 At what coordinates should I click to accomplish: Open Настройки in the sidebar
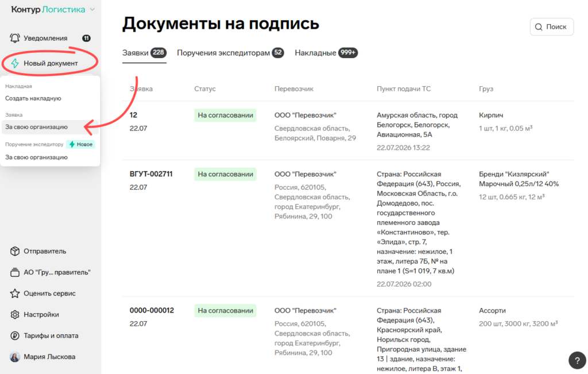41,314
